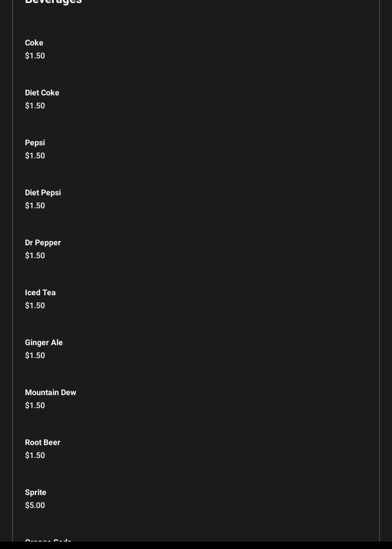Click the price under Root Beer
This screenshot has width=392, height=549.
pos(35,456)
